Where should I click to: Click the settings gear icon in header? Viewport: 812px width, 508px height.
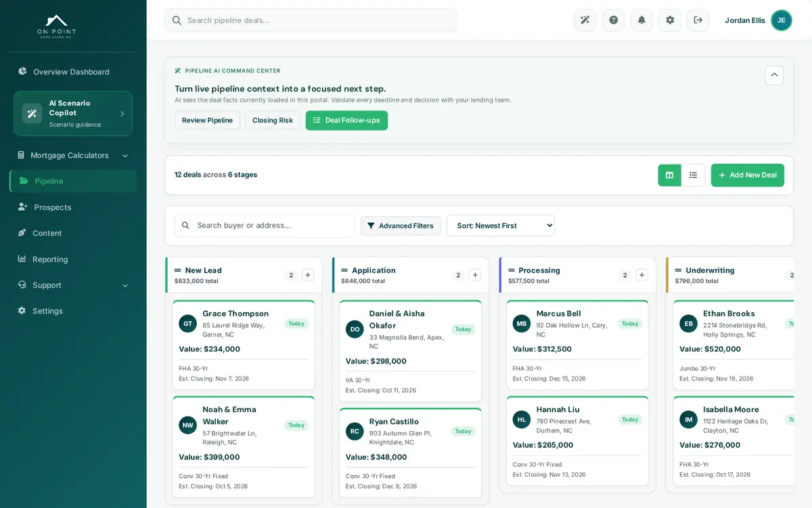click(x=670, y=20)
